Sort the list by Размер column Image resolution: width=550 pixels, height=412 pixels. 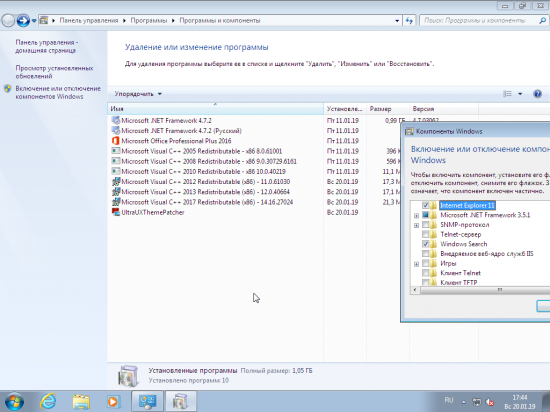[x=388, y=109]
